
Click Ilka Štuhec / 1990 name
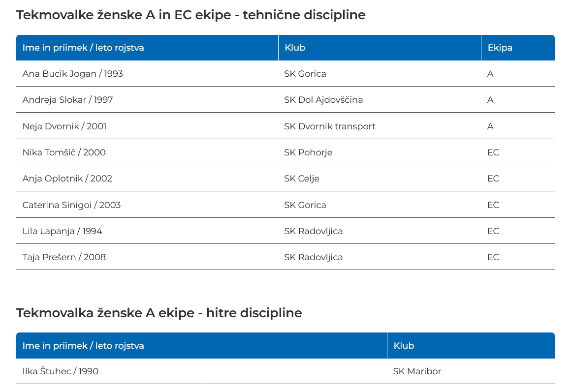click(61, 371)
